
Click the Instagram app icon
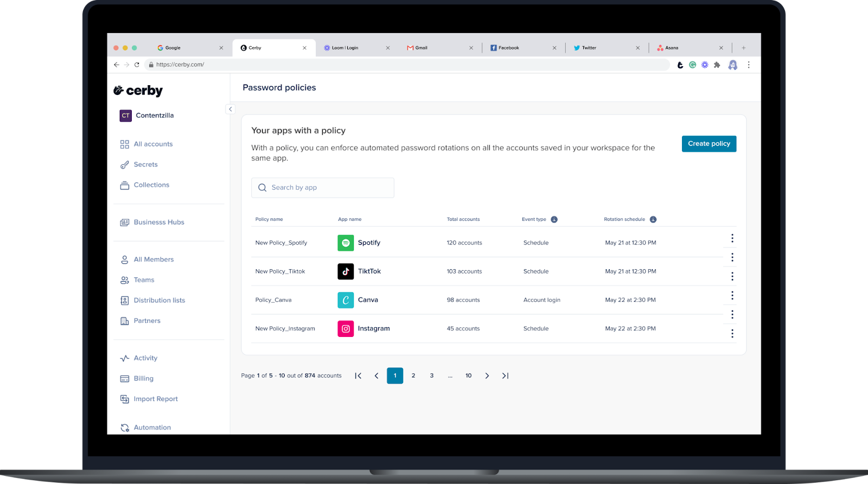point(346,329)
